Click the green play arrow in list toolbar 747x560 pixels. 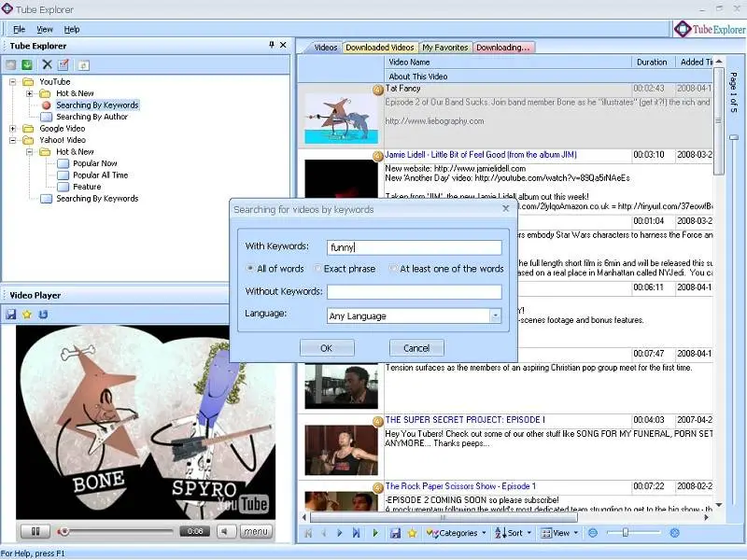(x=375, y=533)
